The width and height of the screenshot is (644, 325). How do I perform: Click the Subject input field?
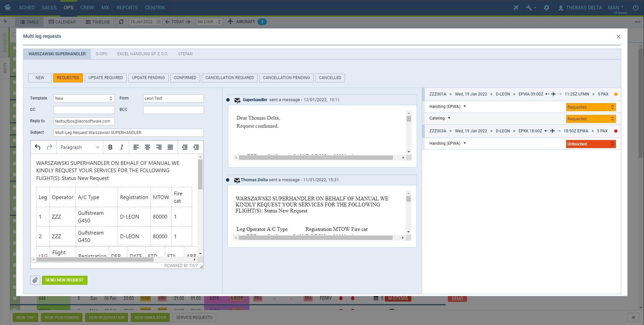tap(128, 133)
